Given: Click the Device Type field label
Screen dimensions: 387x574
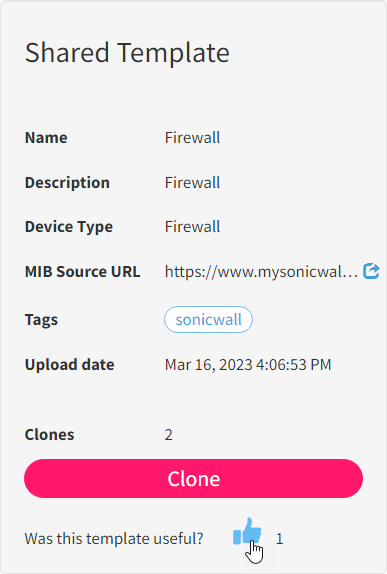Looking at the screenshot, I should tap(69, 227).
